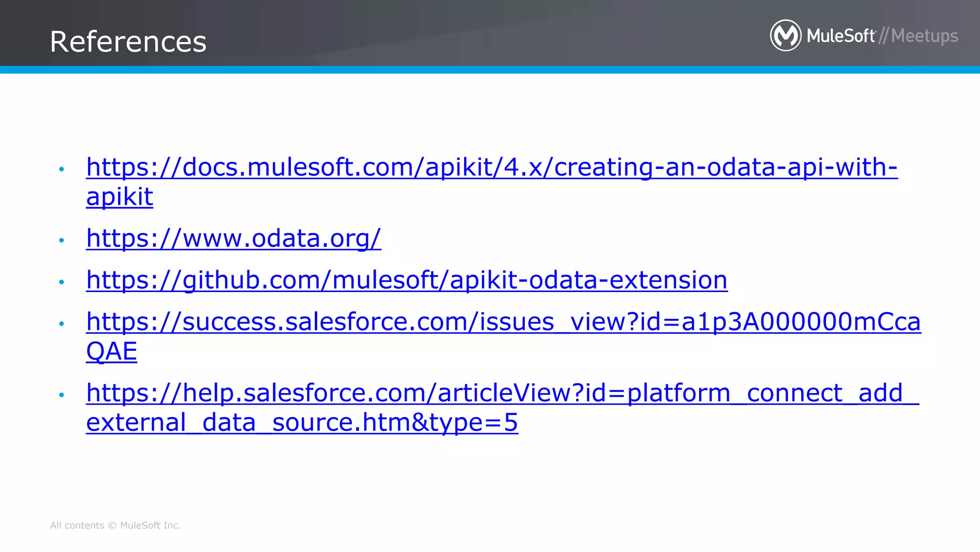The width and height of the screenshot is (980, 552).
Task: Click the bullet before the odata.org link
Action: 61,240
